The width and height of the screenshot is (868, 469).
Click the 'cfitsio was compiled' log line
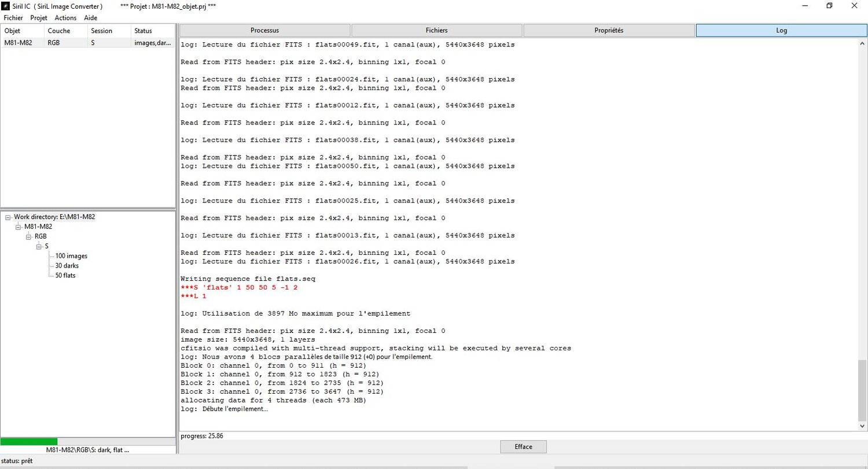point(376,349)
